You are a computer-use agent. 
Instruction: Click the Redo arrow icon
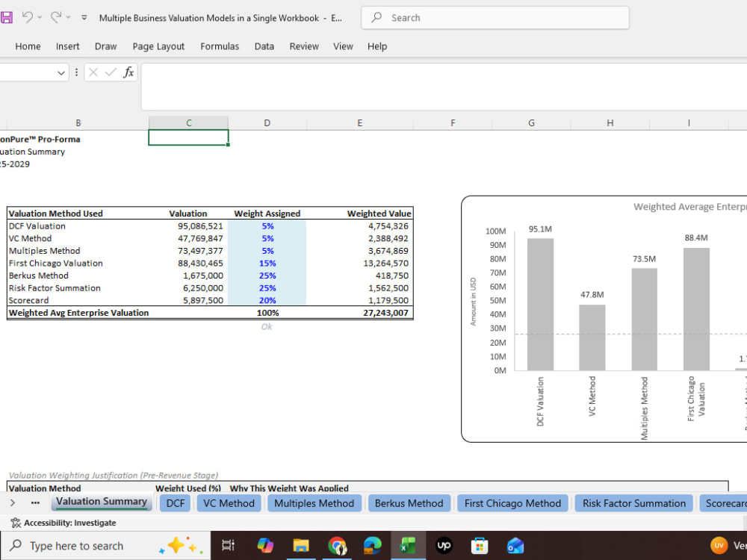click(x=56, y=17)
